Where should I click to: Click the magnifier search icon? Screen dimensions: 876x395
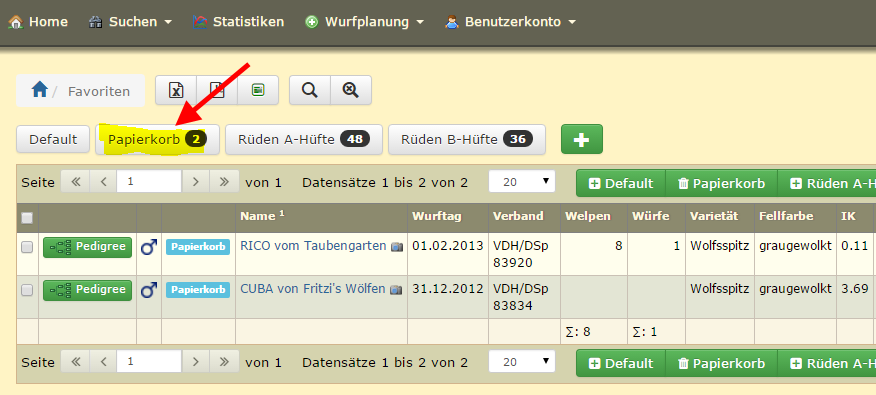[310, 90]
